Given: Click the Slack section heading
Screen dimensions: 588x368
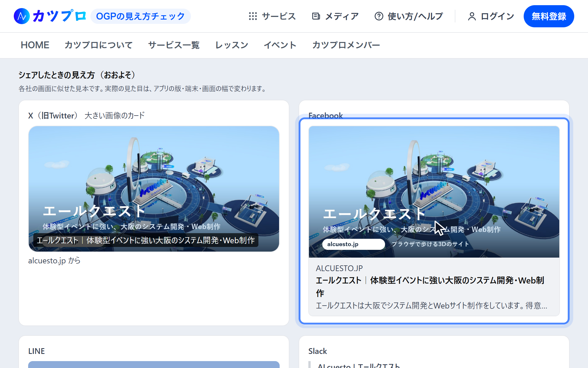Looking at the screenshot, I should coord(318,351).
